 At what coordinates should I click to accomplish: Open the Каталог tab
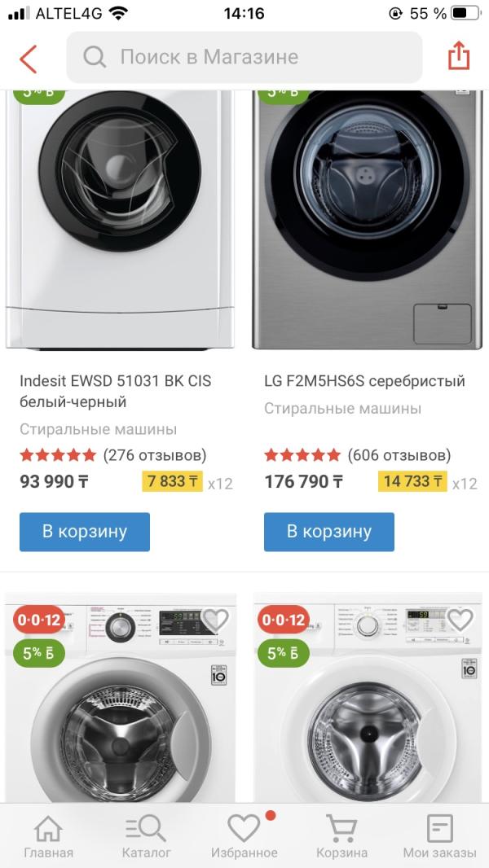pos(146,837)
